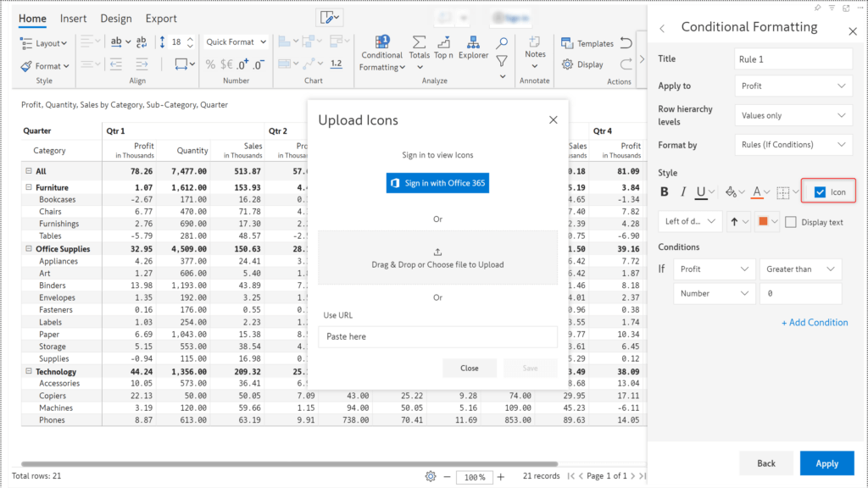Open the Left of data position dropdown
The height and width of the screenshot is (488, 868).
tap(690, 221)
